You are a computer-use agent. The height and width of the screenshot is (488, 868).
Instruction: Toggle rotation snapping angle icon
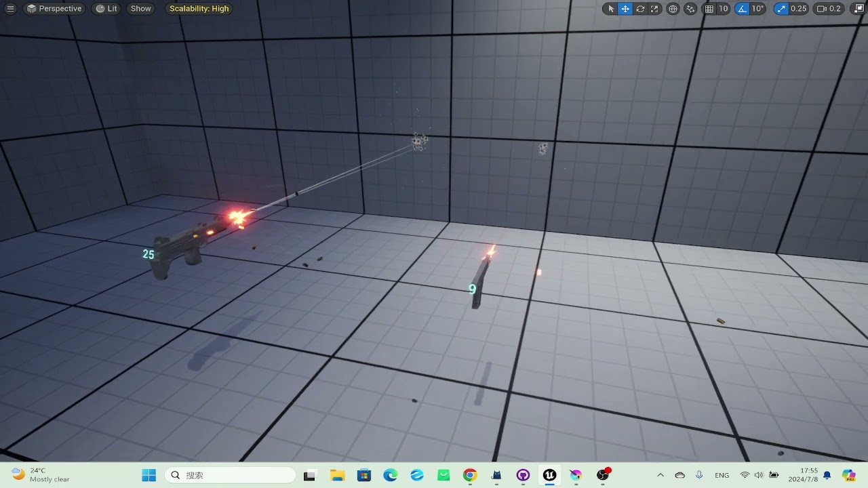(x=742, y=9)
